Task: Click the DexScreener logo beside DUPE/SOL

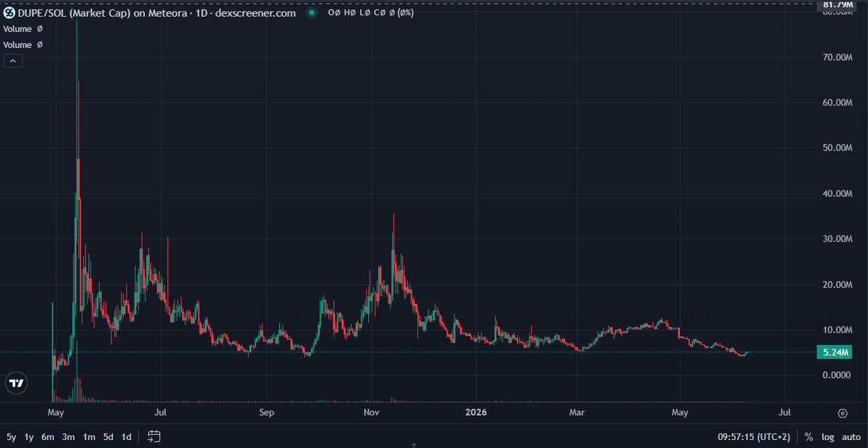Action: point(9,13)
